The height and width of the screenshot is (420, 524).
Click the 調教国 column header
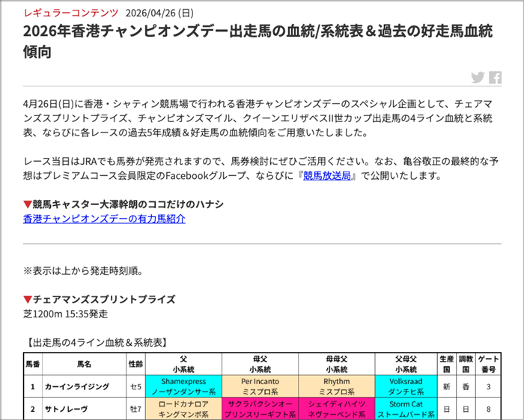point(466,364)
